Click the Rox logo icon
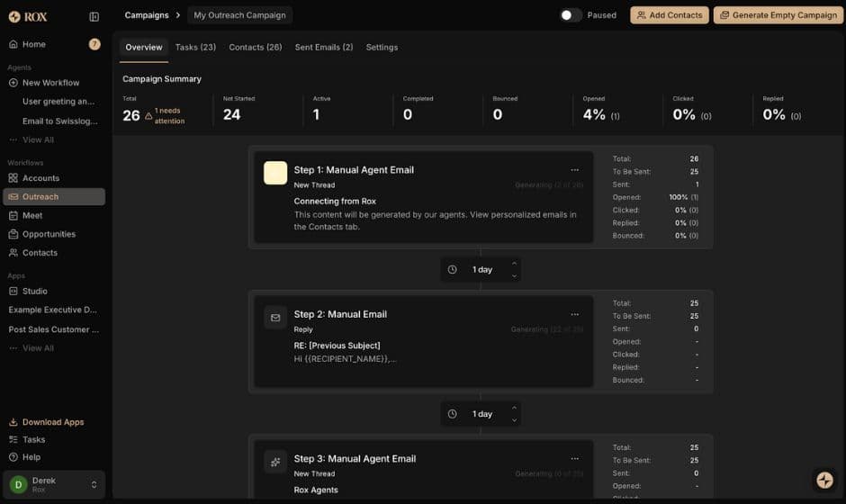 click(x=14, y=16)
